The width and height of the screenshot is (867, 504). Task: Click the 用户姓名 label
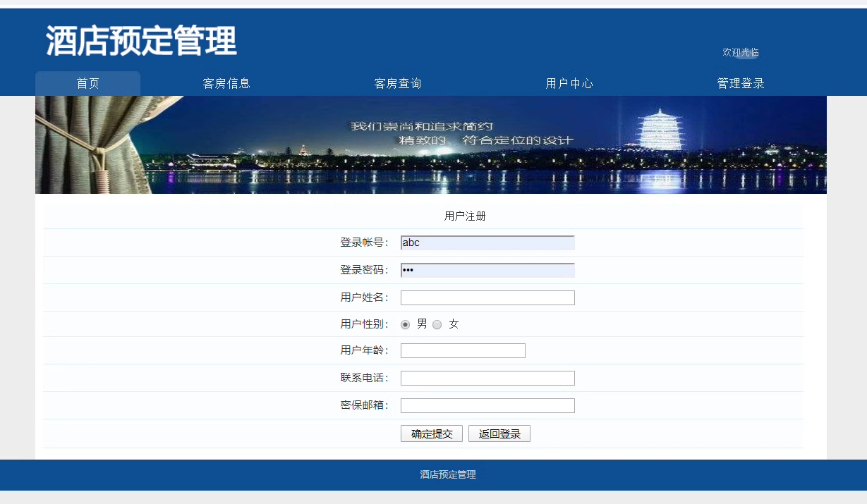(364, 297)
